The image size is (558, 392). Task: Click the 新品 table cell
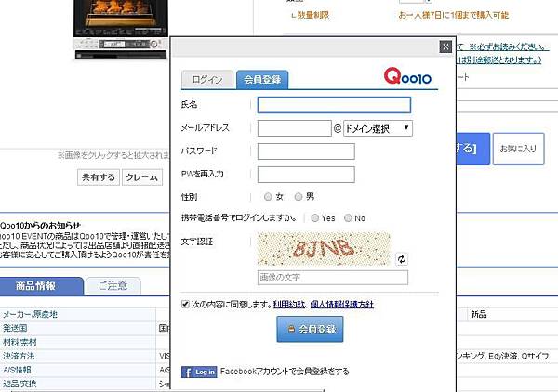pyautogui.click(x=479, y=314)
